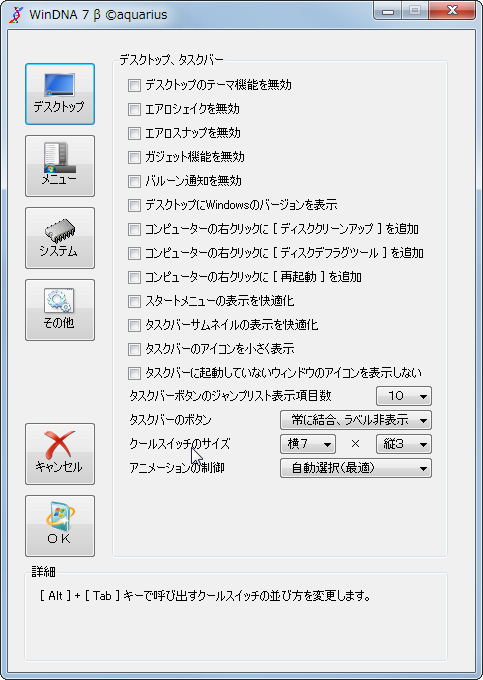Viewport: 483px width, 680px height.
Task: Open the その他 settings category
Action: [x=60, y=310]
